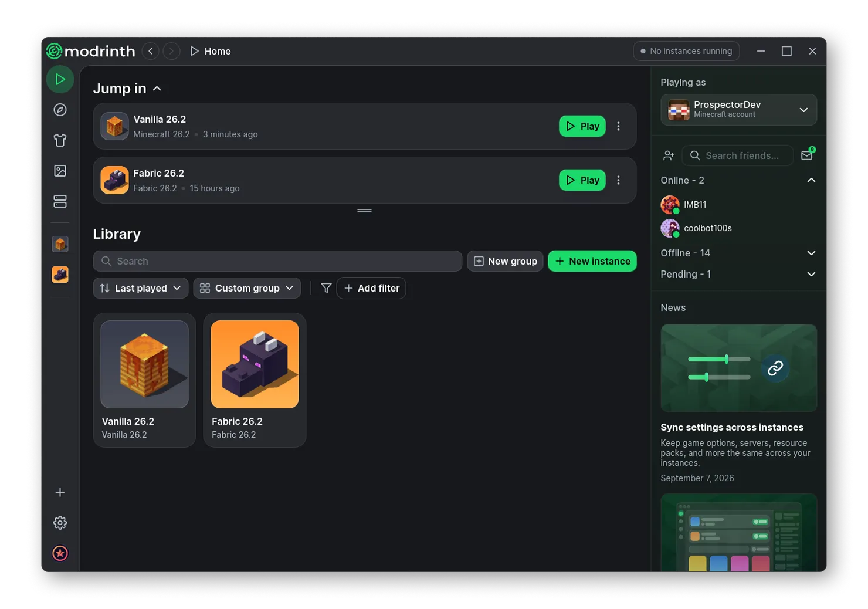Screen dimensions: 868x609
Task: Open the servers stack icon in sidebar
Action: [60, 201]
